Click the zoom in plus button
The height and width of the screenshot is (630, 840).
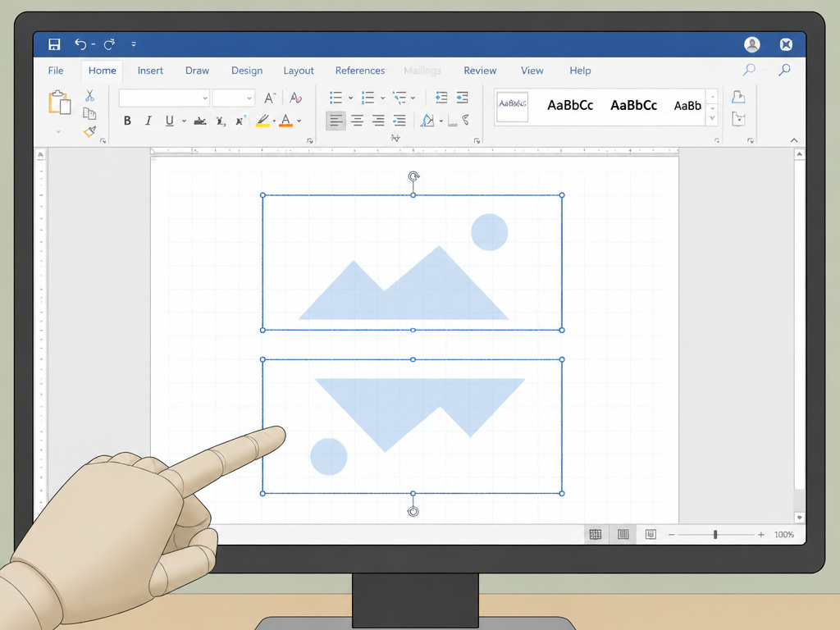[760, 535]
